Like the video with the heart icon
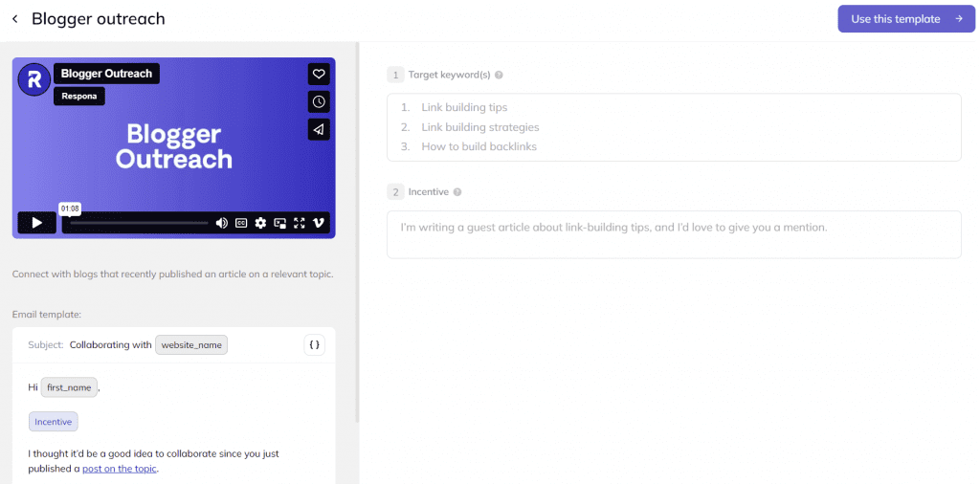Image resolution: width=980 pixels, height=484 pixels. (x=319, y=74)
